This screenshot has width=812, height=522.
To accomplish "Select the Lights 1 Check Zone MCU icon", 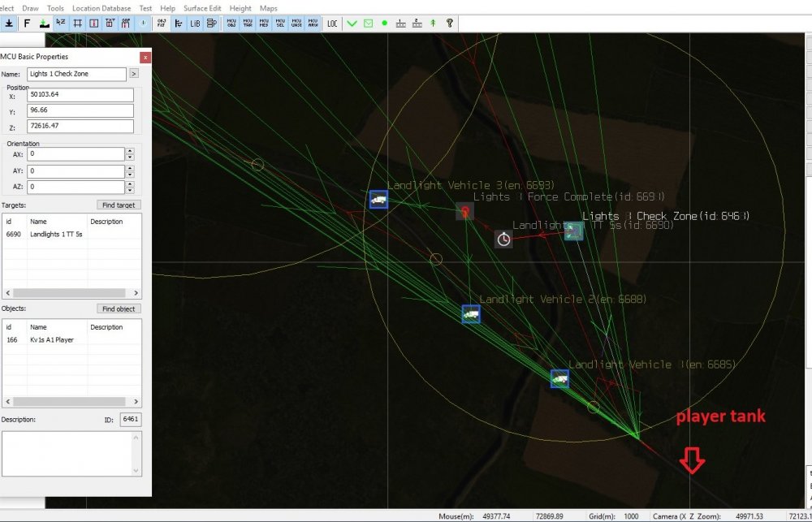I will pos(573,231).
